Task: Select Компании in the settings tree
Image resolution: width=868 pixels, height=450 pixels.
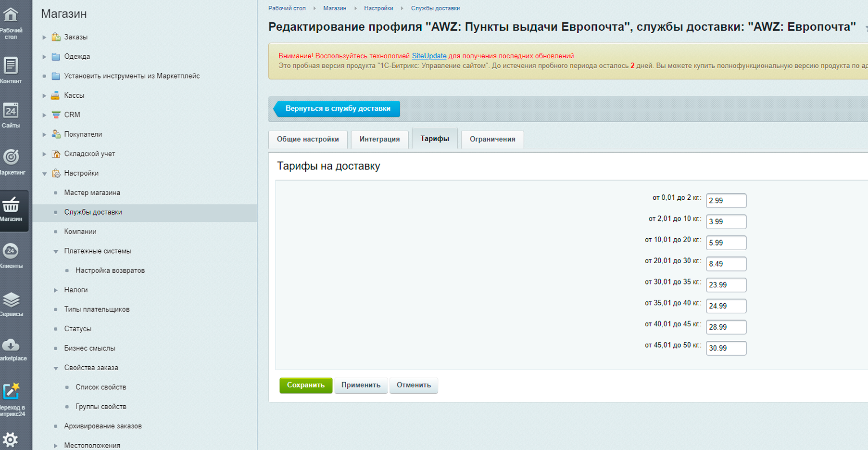Action: [80, 231]
